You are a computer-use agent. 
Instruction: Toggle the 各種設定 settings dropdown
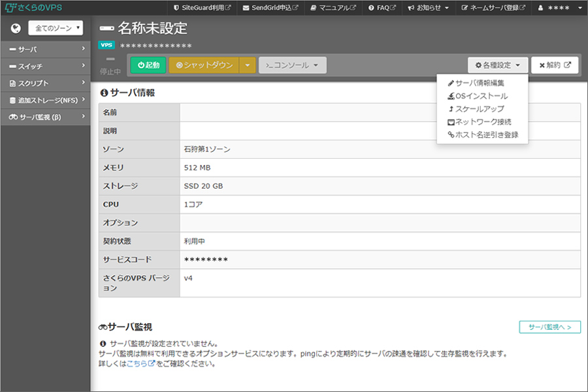[x=498, y=65]
